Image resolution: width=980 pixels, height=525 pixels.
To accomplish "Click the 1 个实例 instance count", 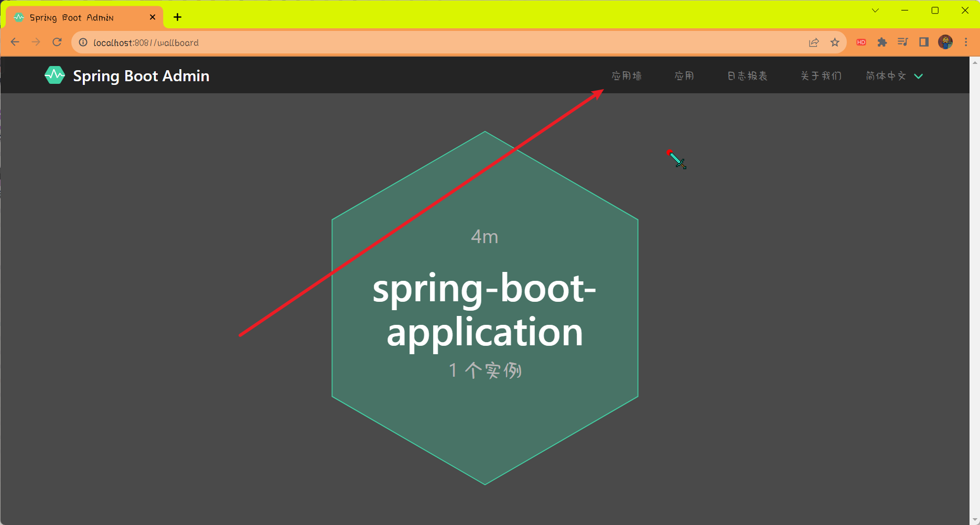I will (485, 370).
